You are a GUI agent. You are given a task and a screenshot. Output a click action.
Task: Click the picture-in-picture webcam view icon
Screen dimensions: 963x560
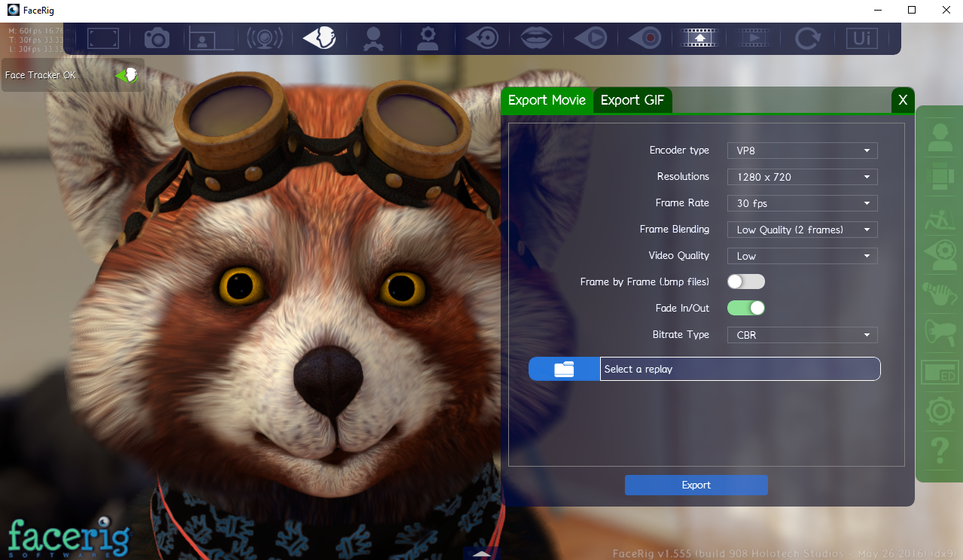(x=211, y=38)
